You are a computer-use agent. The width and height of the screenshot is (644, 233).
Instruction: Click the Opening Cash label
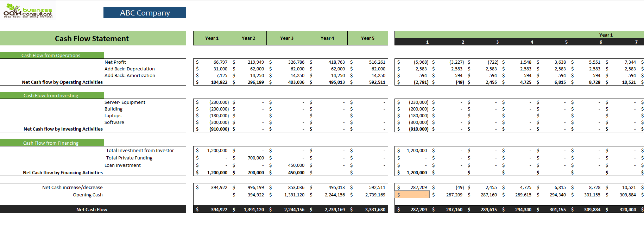click(88, 195)
